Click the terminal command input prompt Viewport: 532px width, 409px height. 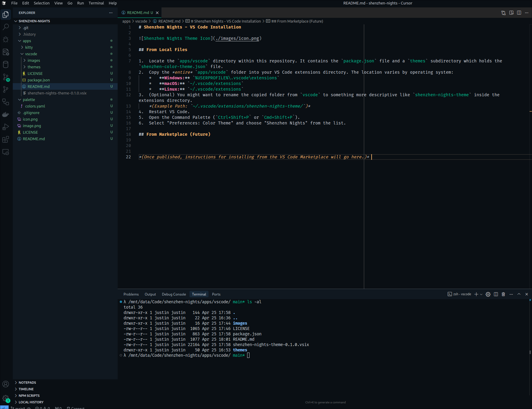pos(248,355)
